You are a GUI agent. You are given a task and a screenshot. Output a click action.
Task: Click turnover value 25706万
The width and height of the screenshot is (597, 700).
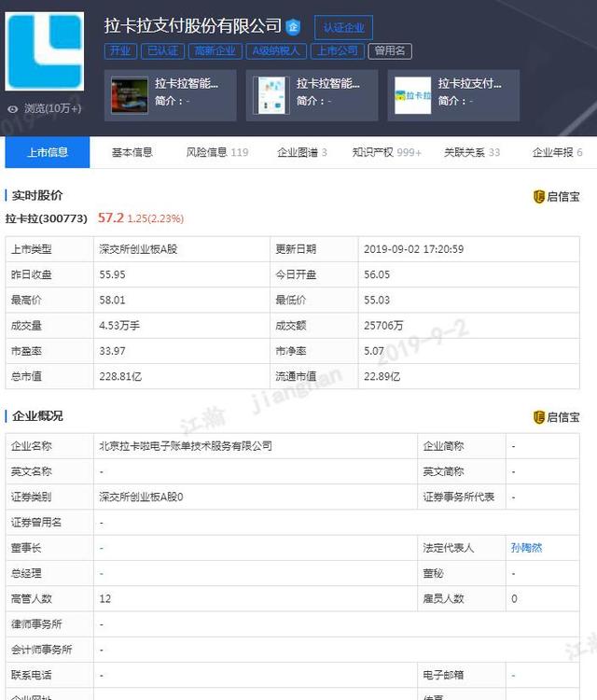point(383,326)
